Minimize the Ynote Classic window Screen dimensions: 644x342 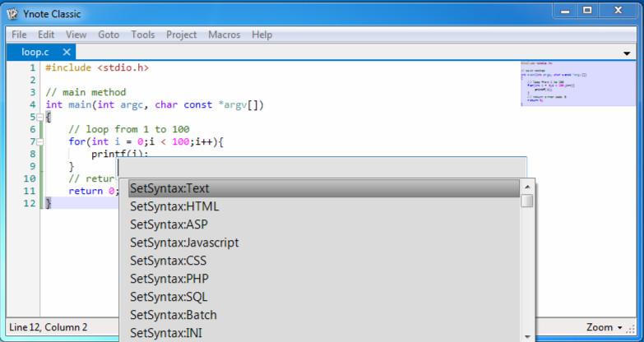(565, 11)
